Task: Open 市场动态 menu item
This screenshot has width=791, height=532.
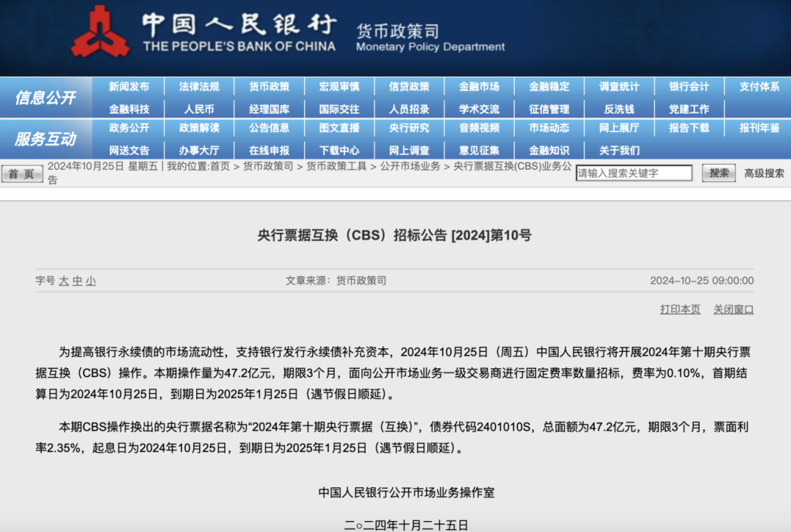Action: point(549,128)
